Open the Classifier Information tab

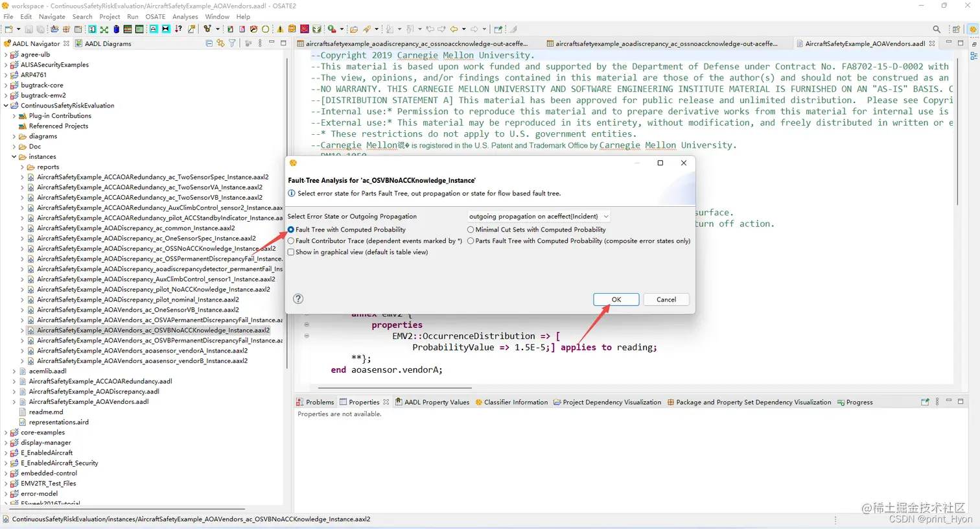511,402
